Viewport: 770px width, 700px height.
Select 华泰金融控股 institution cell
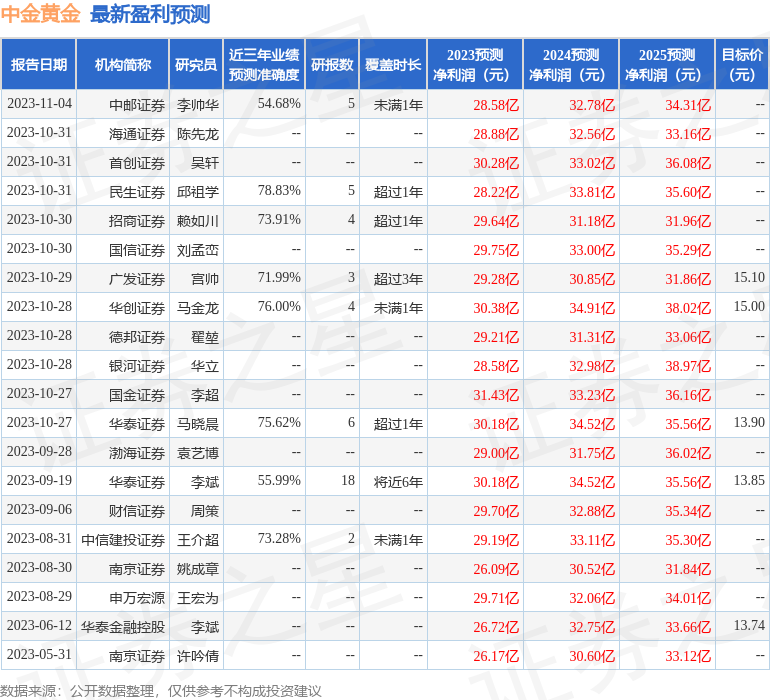coord(123,626)
